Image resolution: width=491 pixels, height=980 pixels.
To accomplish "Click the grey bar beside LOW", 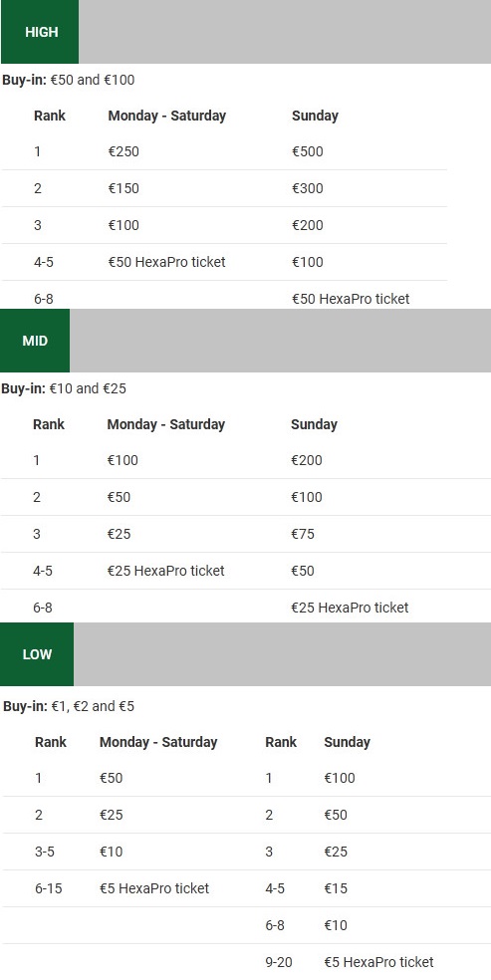I will pyautogui.click(x=283, y=654).
